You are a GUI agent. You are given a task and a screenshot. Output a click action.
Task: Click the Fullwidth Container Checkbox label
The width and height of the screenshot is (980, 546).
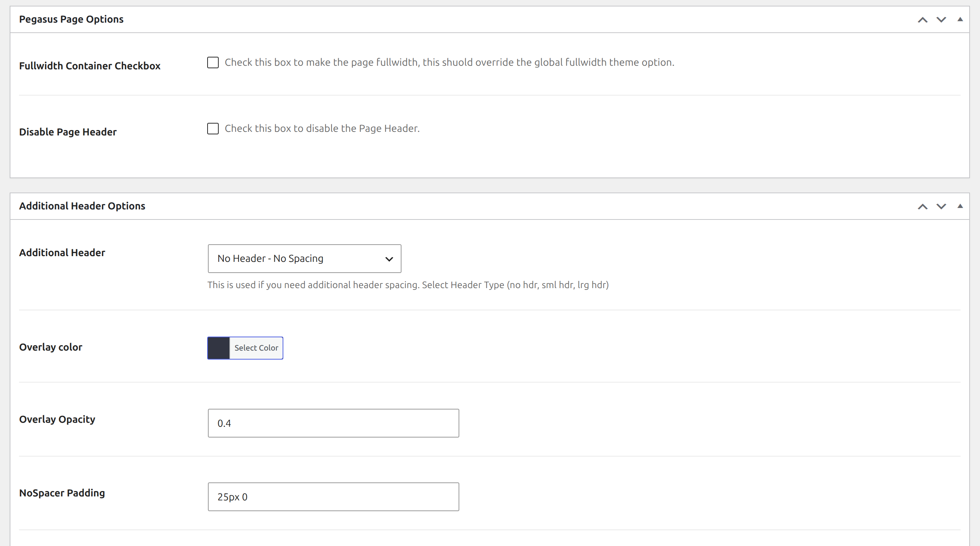90,66
